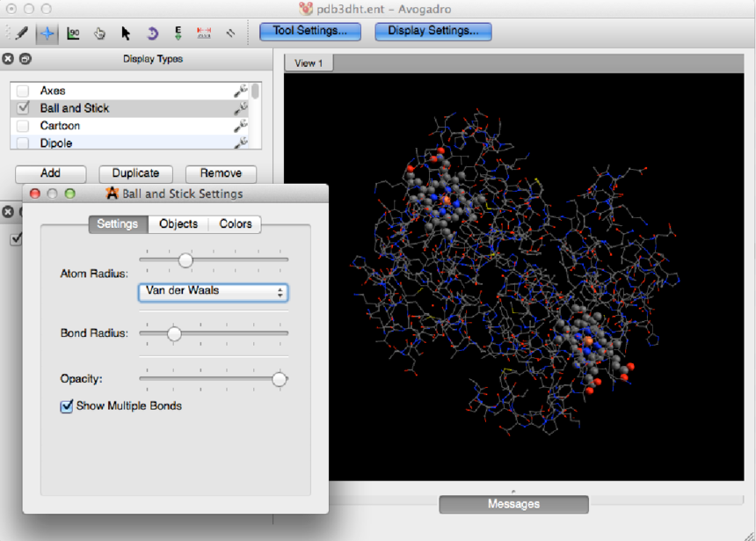The width and height of the screenshot is (756, 541).
Task: Switch to the Objects tab
Action: (178, 224)
